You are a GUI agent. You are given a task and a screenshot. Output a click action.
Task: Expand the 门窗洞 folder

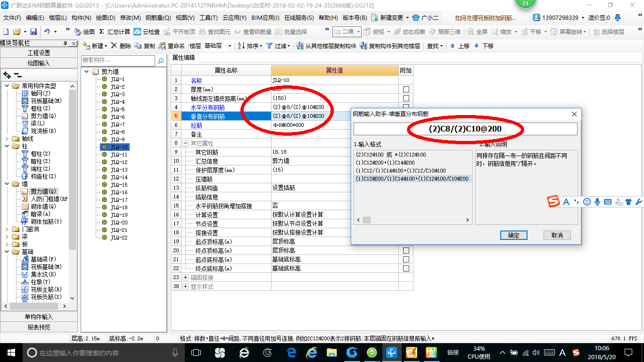(7, 229)
